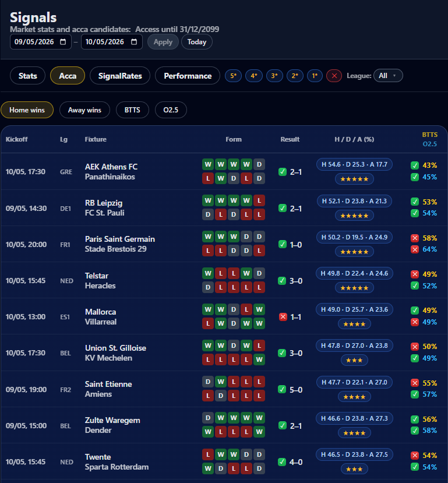Click the Result column header
The height and width of the screenshot is (483, 448).
pos(290,139)
